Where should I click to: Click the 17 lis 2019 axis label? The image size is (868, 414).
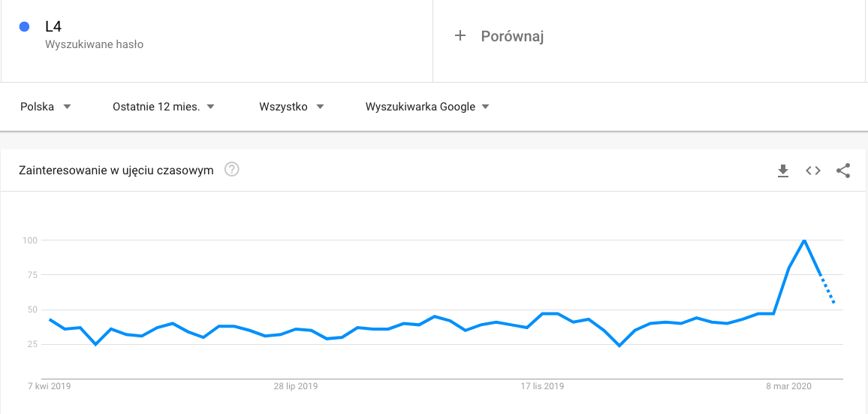coord(542,386)
